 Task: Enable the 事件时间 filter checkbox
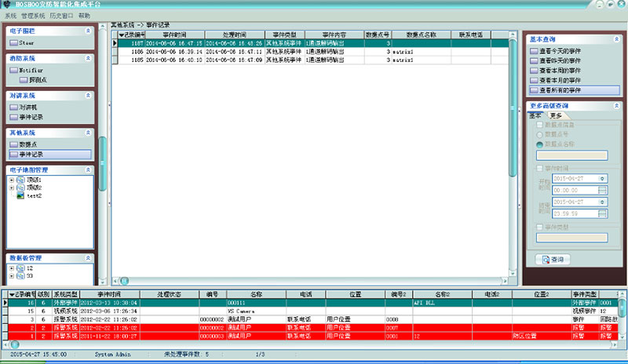[538, 168]
